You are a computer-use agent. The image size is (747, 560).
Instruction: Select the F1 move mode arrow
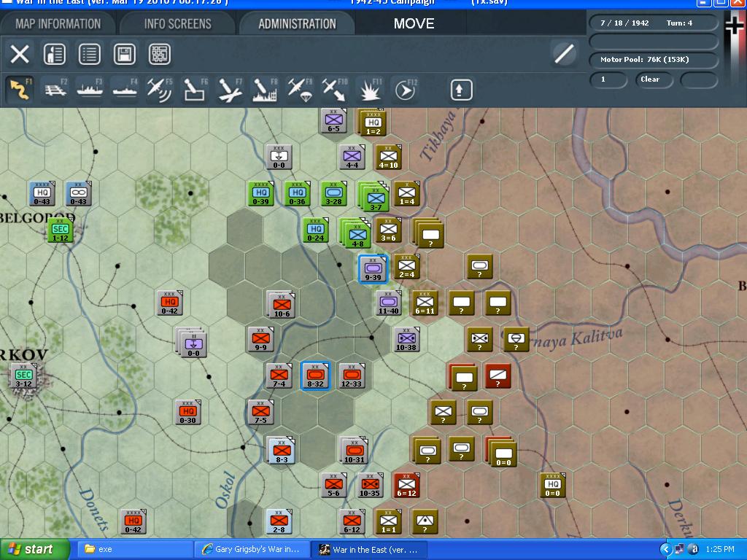point(20,90)
